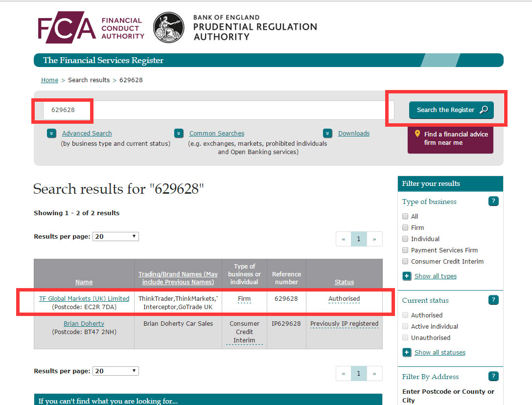The image size is (532, 405).
Task: Go to previous page in top pagination
Action: (344, 239)
